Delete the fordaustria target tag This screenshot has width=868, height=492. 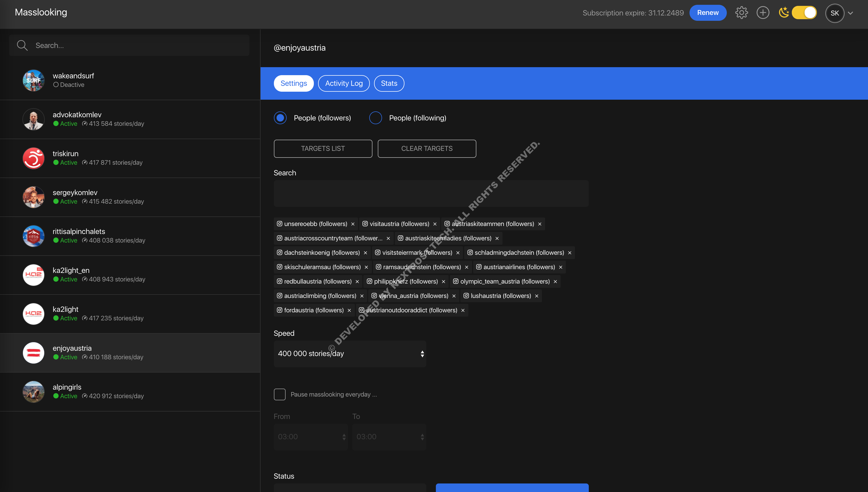(349, 310)
